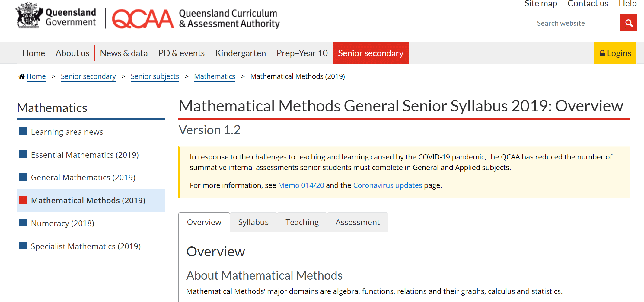
Task: Switch to the Syllabus tab
Action: pyautogui.click(x=253, y=222)
